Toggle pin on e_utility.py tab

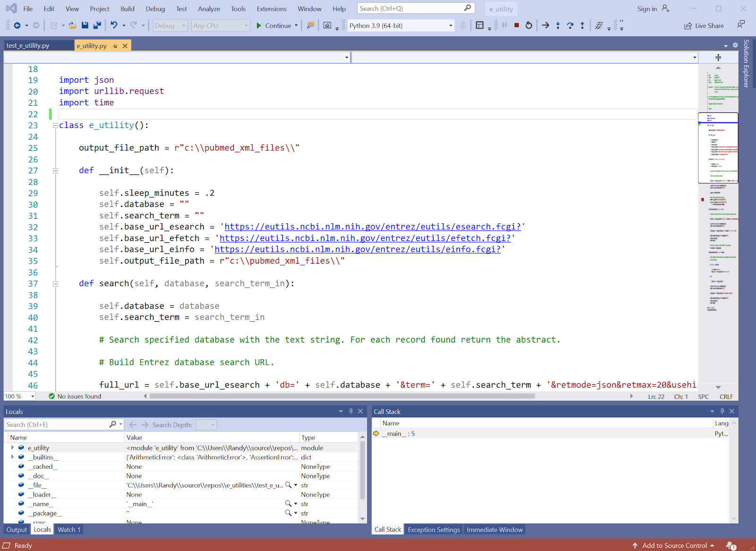coord(115,46)
